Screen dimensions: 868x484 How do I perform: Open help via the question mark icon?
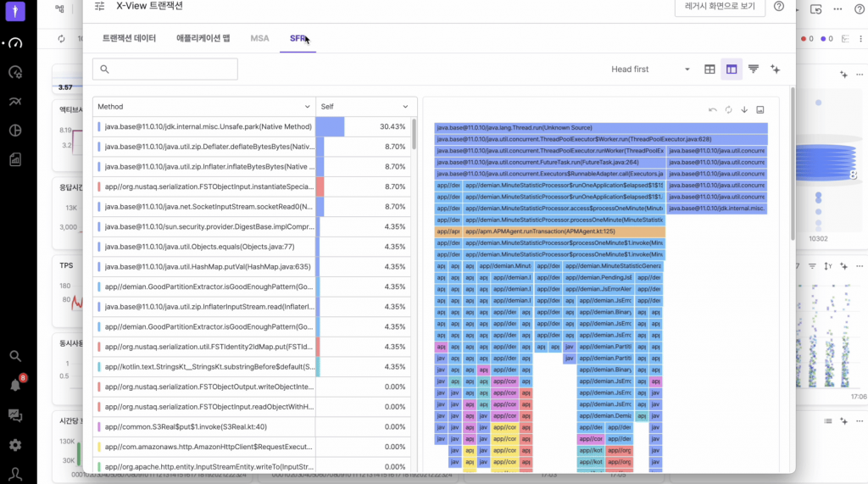pyautogui.click(x=779, y=7)
